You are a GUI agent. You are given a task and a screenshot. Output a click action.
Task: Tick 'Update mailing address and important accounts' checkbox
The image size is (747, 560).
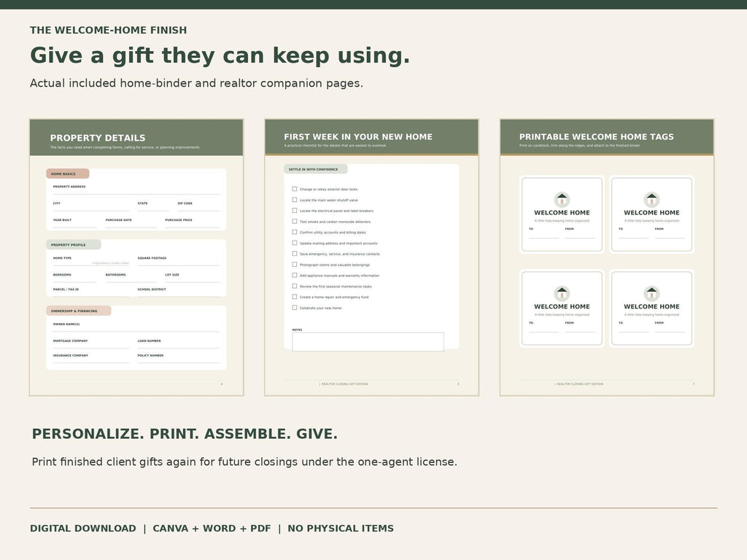point(295,243)
